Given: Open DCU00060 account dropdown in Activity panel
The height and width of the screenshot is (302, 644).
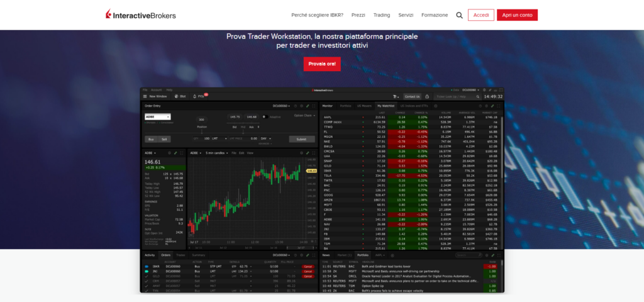Looking at the screenshot, I should (x=281, y=255).
